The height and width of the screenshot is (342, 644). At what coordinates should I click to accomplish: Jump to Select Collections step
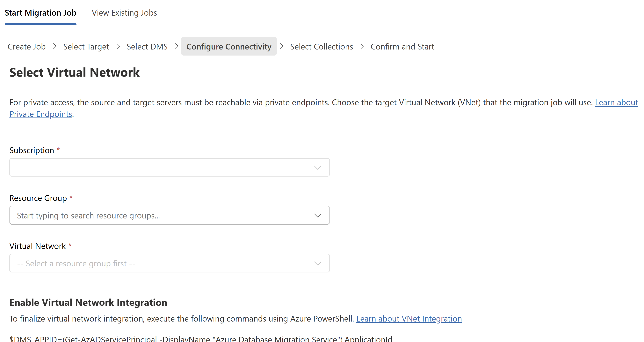[x=321, y=47]
